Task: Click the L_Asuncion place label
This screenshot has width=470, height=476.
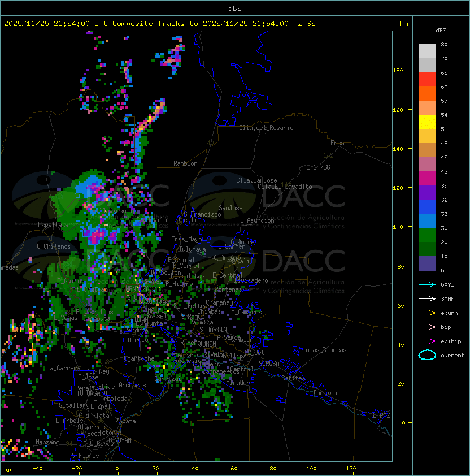Action: pyautogui.click(x=257, y=220)
